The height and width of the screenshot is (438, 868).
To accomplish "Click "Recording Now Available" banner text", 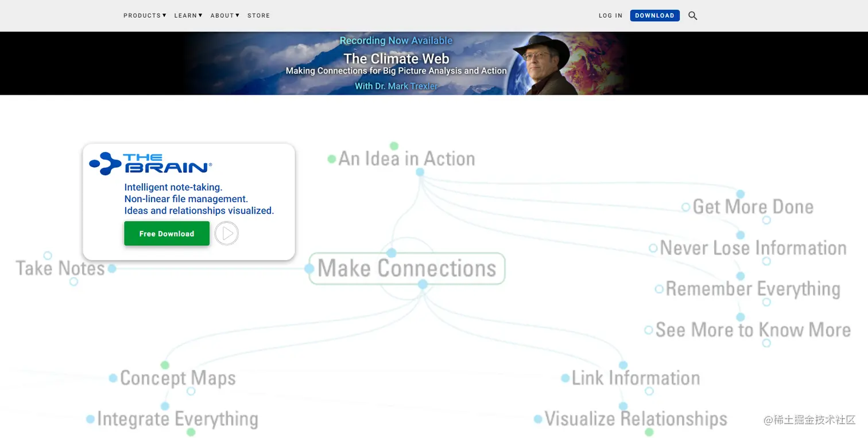I will 396,41.
